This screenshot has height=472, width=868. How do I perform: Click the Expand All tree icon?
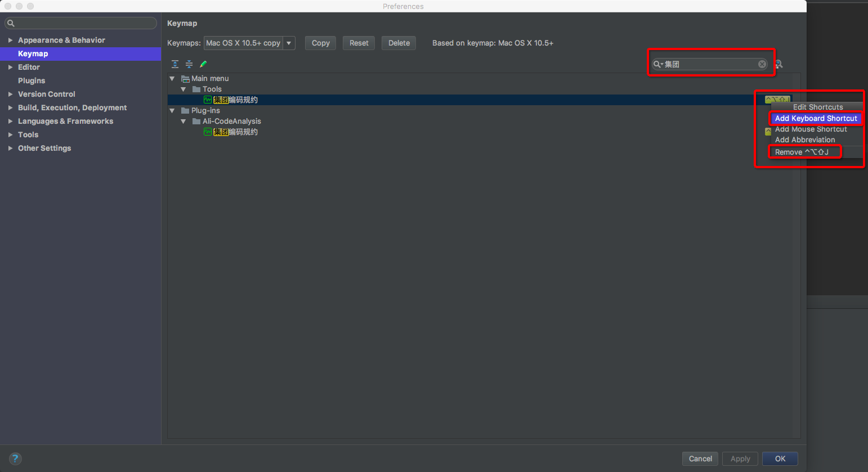(175, 64)
